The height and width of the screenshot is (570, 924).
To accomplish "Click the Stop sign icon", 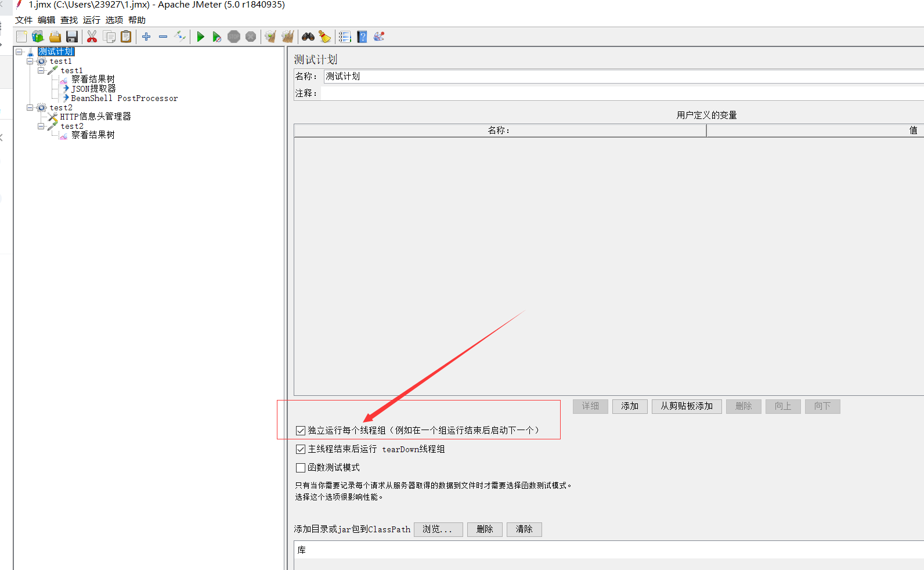I will tap(234, 37).
